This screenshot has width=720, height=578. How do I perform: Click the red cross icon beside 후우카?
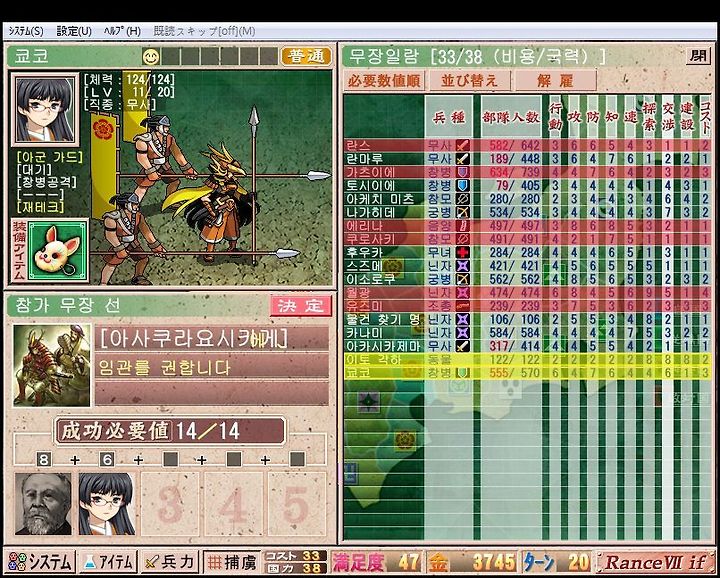click(462, 253)
